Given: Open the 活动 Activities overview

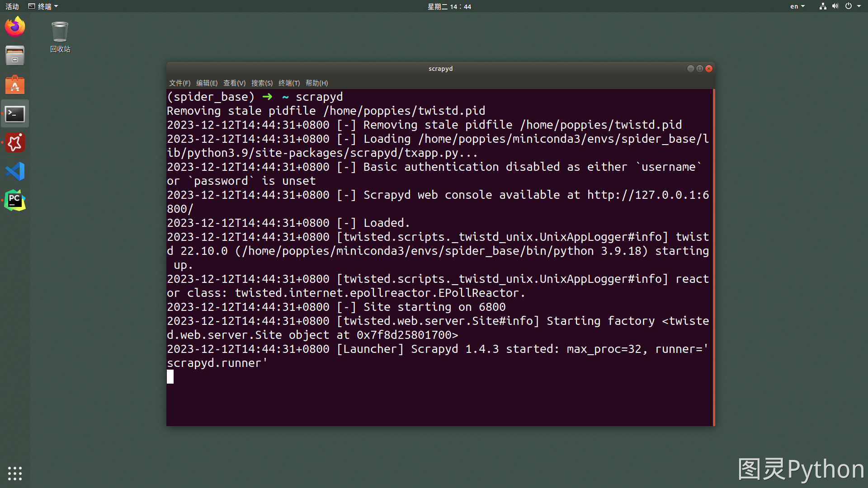Looking at the screenshot, I should pos(12,6).
